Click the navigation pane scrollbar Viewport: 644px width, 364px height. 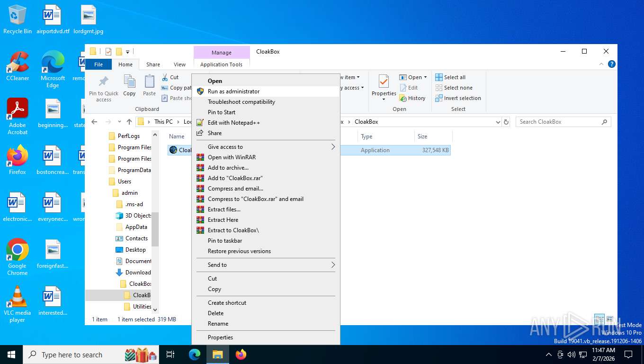tap(155, 229)
